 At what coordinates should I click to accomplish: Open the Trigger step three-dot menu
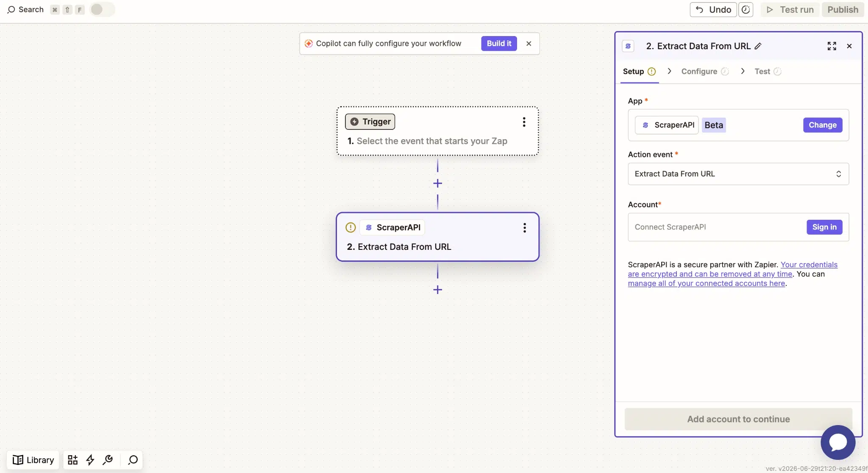(524, 122)
